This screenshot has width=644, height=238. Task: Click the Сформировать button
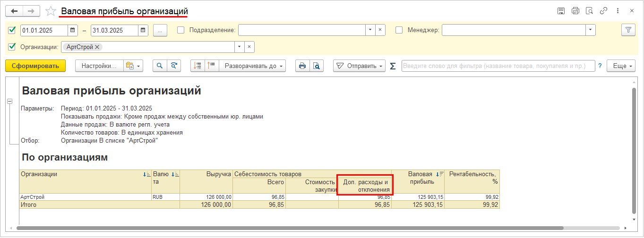coord(35,66)
